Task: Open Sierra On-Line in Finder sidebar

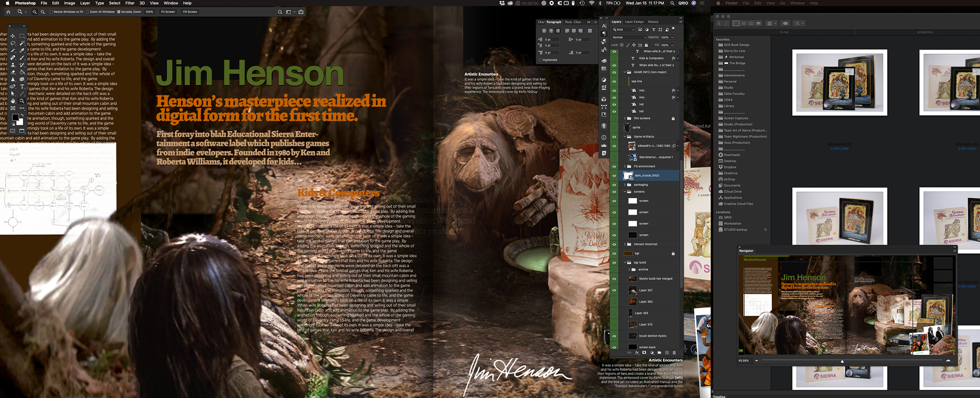Action: click(x=734, y=51)
